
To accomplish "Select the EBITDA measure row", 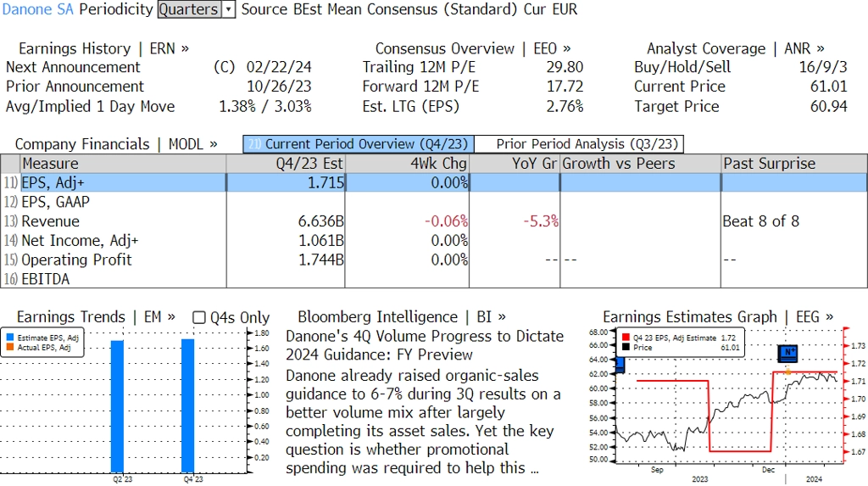I will 434,279.
